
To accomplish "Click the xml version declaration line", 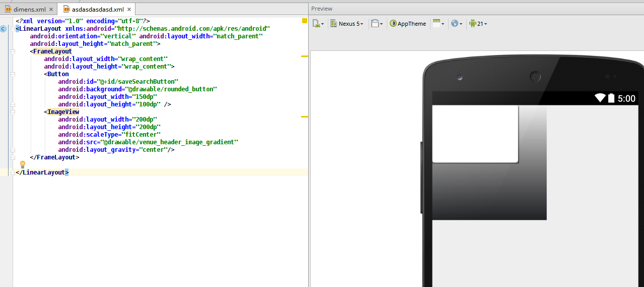I will pyautogui.click(x=83, y=21).
